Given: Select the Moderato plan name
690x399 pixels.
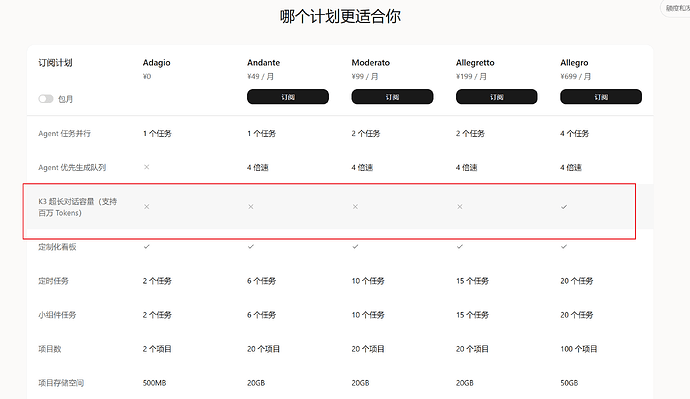Looking at the screenshot, I should pos(371,63).
